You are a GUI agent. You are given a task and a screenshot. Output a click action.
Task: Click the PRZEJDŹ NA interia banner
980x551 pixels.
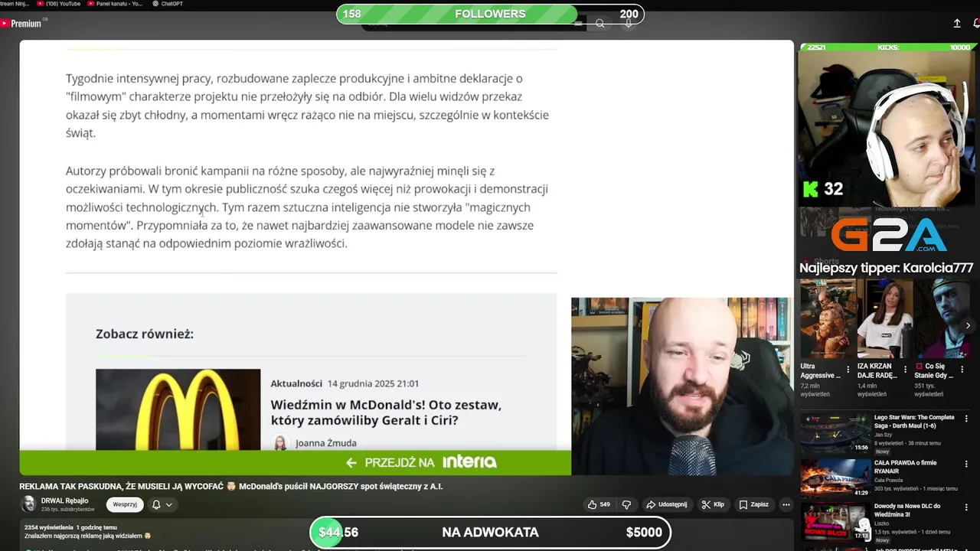(x=296, y=462)
